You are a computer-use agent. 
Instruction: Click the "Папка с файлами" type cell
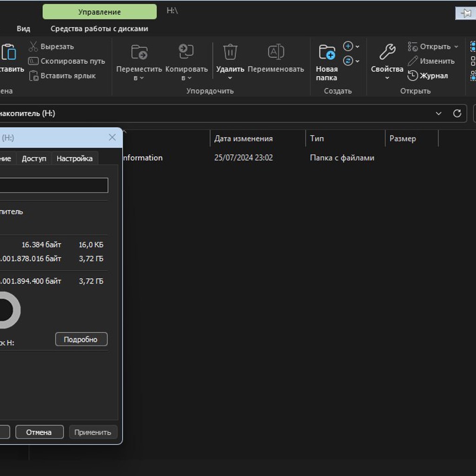(342, 158)
